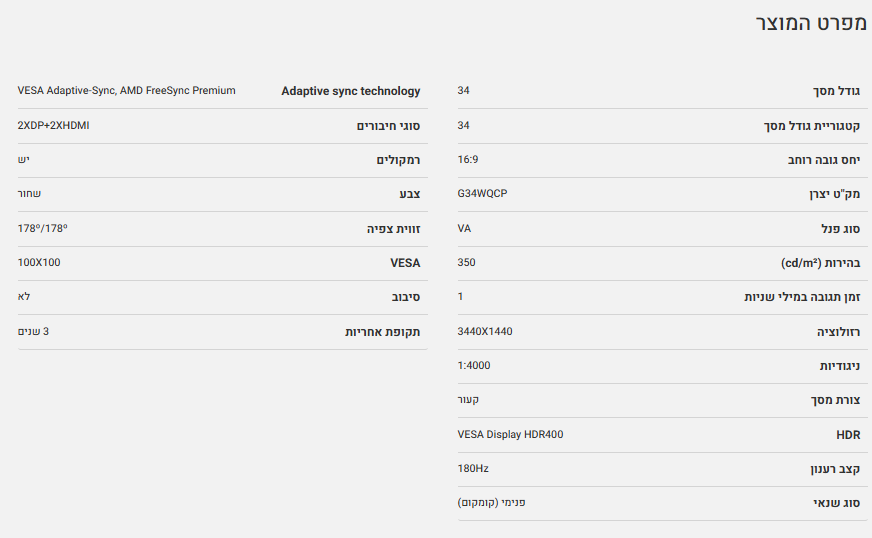Viewport: 872px width, 538px height.
Task: Select the 'VESA Adaptive-Sync, AMD FreeSync Premium' value
Action: click(127, 91)
